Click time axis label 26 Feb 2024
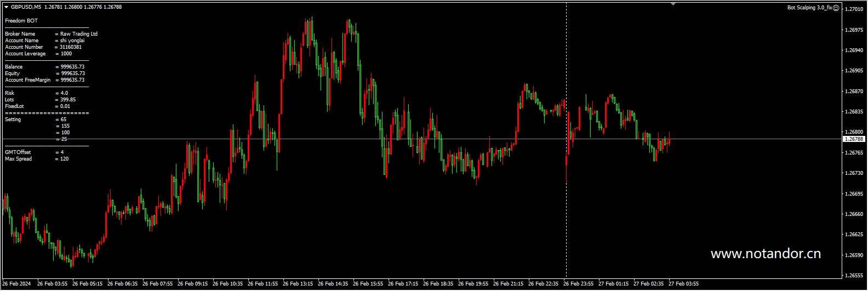The width and height of the screenshot is (868, 291). point(16,284)
